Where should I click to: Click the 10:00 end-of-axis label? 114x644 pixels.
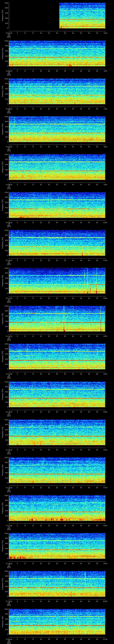105,223
